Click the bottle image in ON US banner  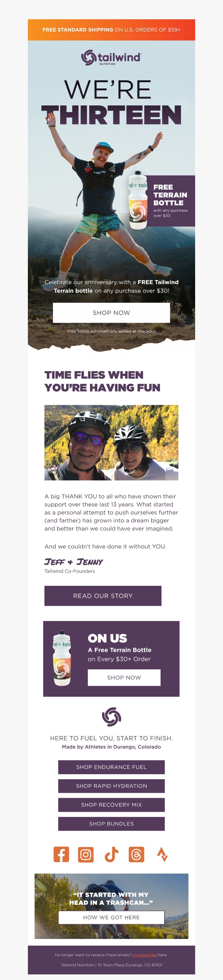[x=62, y=658]
